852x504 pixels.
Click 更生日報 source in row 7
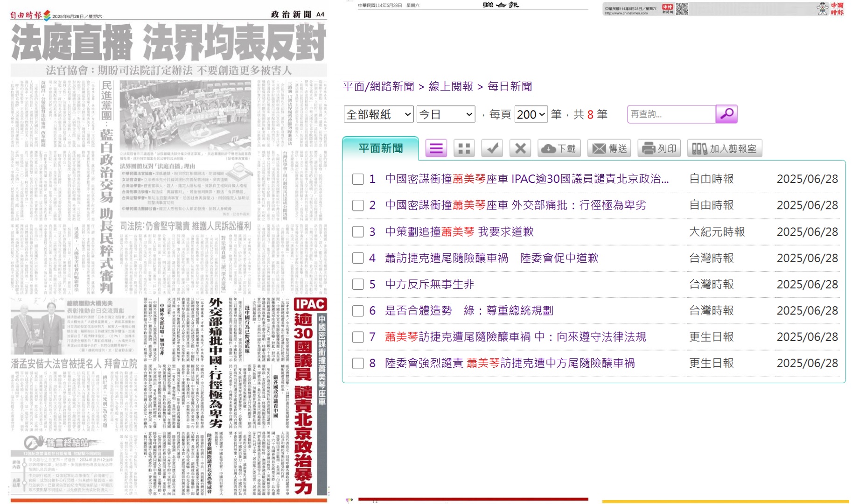click(x=711, y=336)
